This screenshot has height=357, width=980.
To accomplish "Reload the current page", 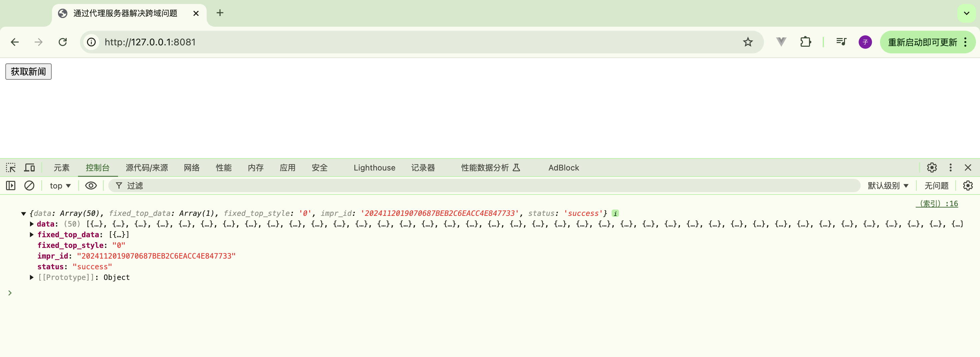I will 63,42.
